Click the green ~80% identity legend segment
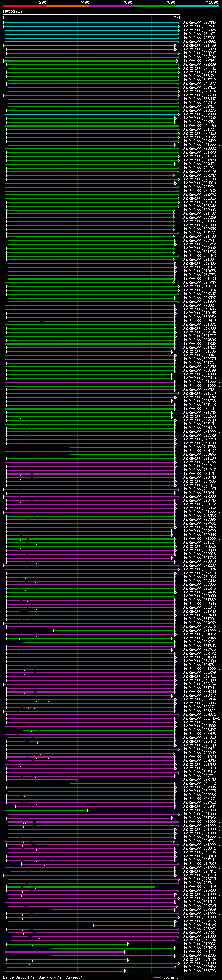The height and width of the screenshot is (980, 222). [154, 6]
